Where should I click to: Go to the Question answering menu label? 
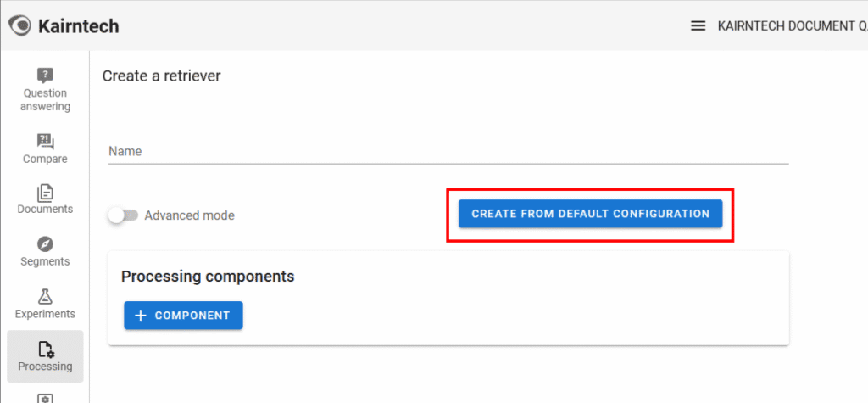(x=46, y=100)
